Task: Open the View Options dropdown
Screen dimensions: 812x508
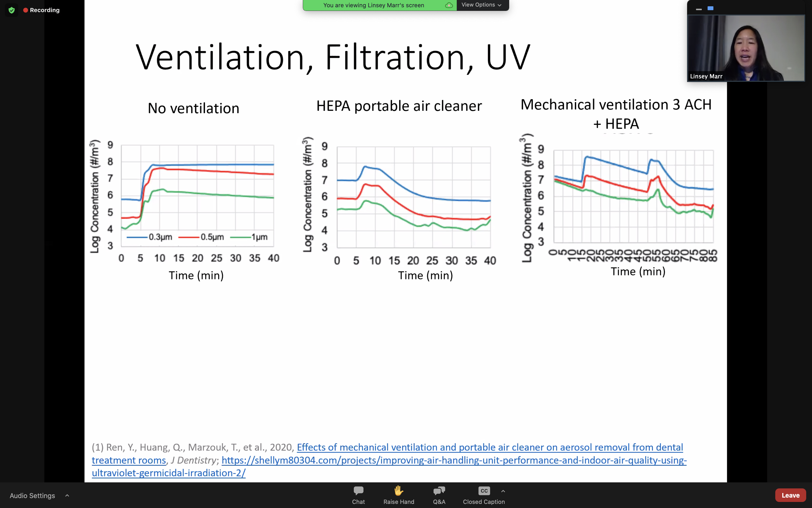Action: click(x=482, y=5)
